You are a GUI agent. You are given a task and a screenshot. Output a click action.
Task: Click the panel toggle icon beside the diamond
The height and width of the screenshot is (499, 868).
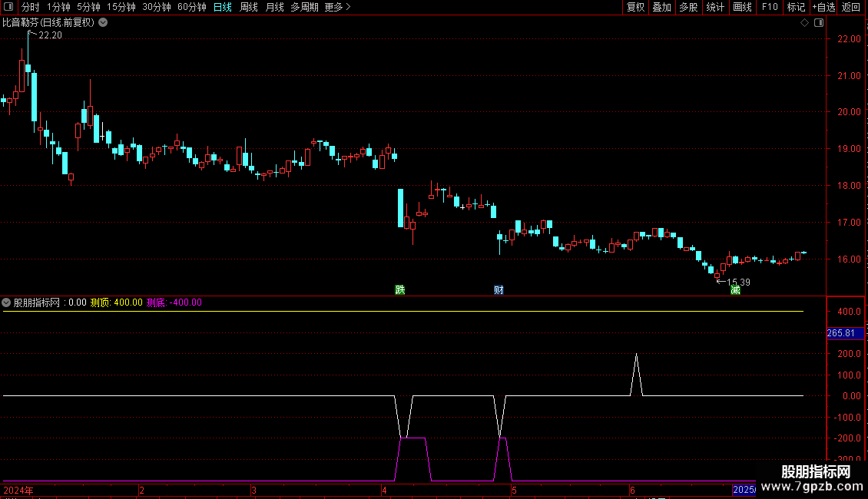[817, 23]
